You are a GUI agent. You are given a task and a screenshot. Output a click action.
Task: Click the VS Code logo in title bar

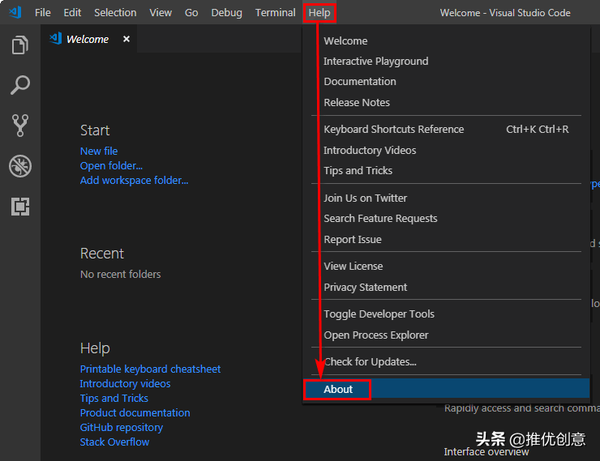(15, 13)
